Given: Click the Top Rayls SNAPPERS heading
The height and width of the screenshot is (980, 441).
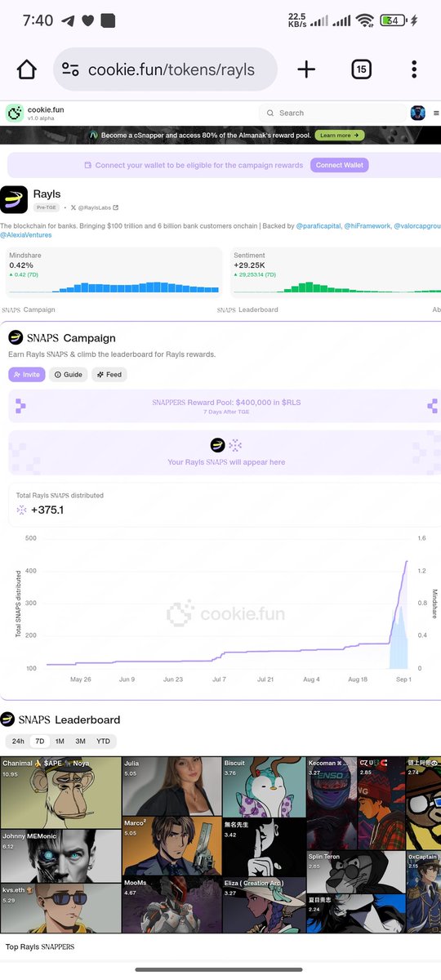Looking at the screenshot, I should click(40, 947).
